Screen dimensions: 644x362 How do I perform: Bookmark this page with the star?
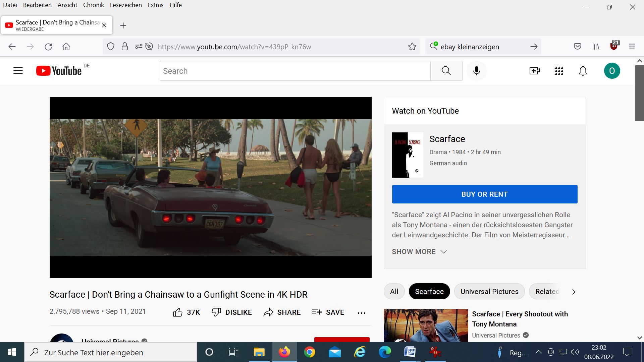(x=412, y=47)
